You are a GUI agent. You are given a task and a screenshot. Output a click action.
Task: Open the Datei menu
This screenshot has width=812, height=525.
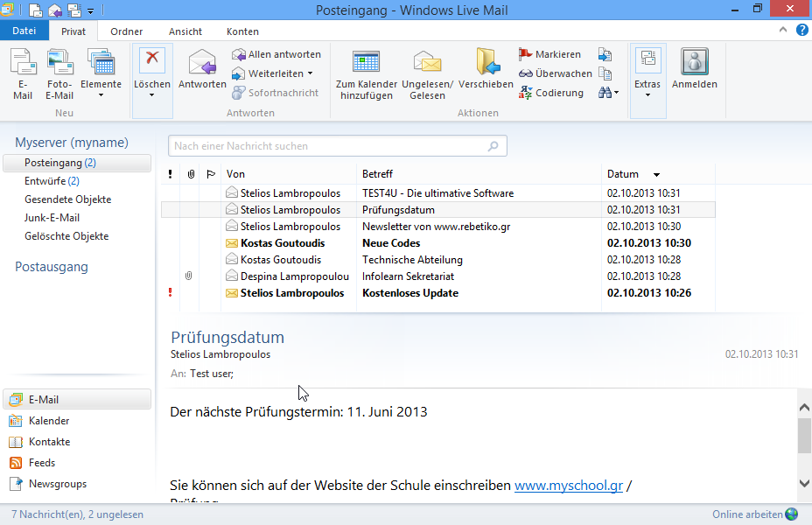point(24,31)
